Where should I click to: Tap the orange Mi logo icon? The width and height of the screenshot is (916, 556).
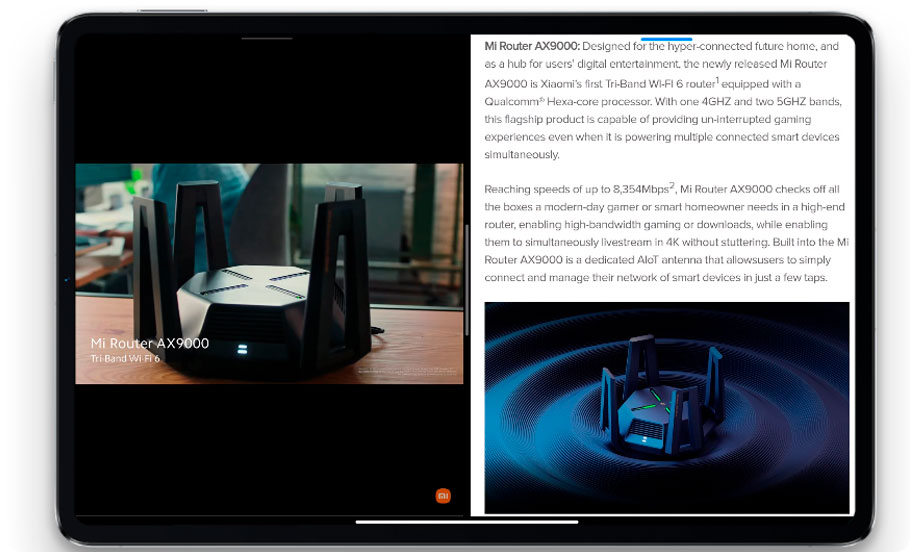443,496
